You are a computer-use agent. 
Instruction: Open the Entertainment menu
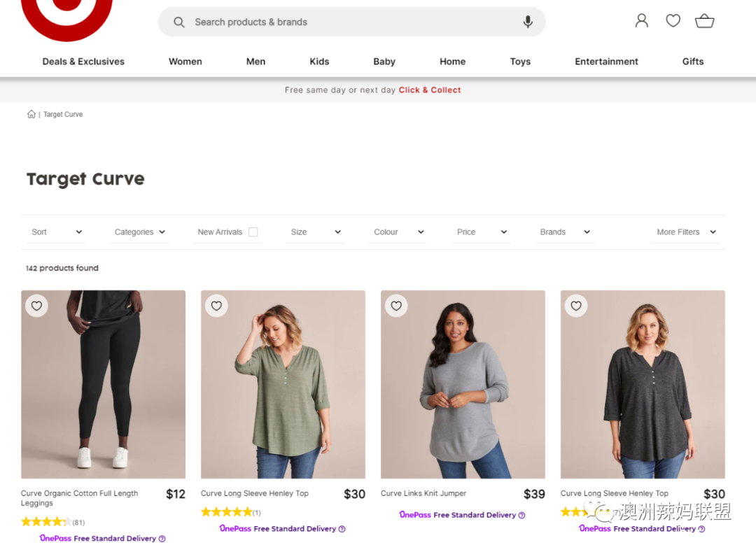606,62
